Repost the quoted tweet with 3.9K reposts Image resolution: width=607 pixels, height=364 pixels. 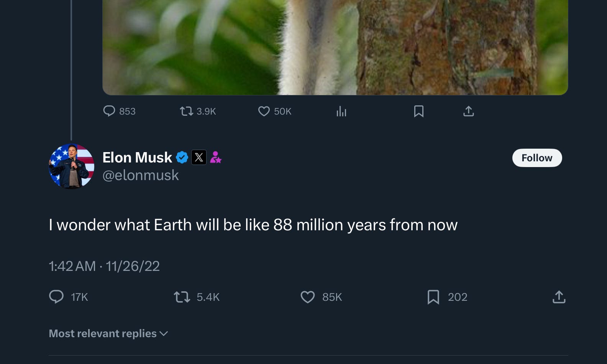tap(187, 111)
